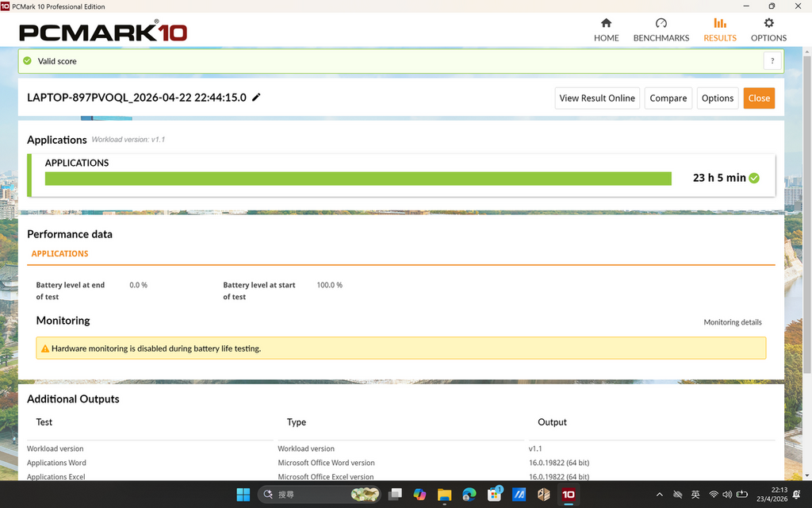Click the Type column header
Viewport: 812px width, 508px height.
(x=297, y=422)
